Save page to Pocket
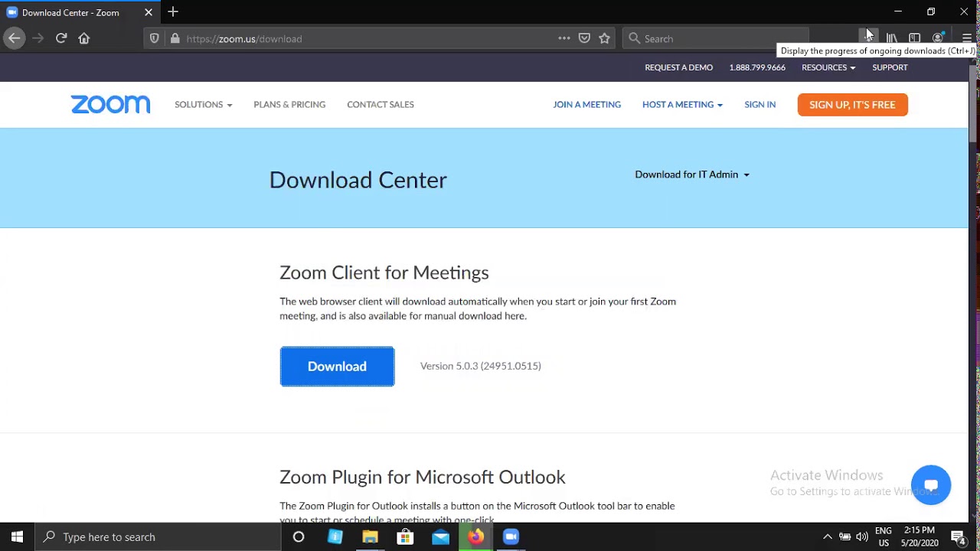Viewport: 980px width, 551px height. 584,38
